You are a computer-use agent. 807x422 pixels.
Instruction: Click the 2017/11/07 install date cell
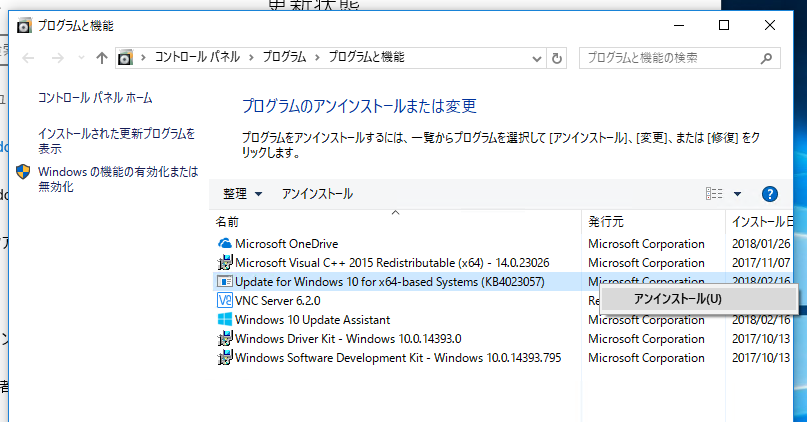761,263
